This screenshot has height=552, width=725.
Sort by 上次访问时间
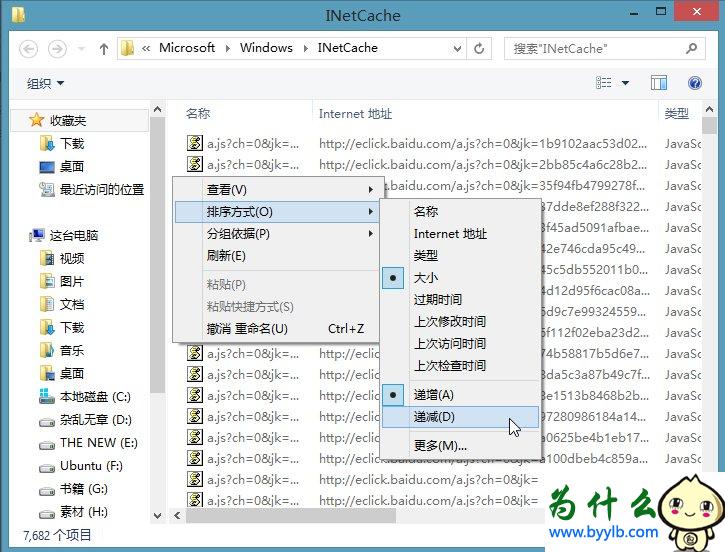tap(461, 343)
